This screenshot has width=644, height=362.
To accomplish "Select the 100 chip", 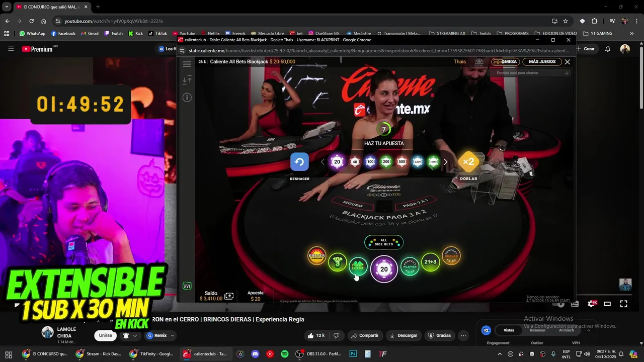I will 370,162.
